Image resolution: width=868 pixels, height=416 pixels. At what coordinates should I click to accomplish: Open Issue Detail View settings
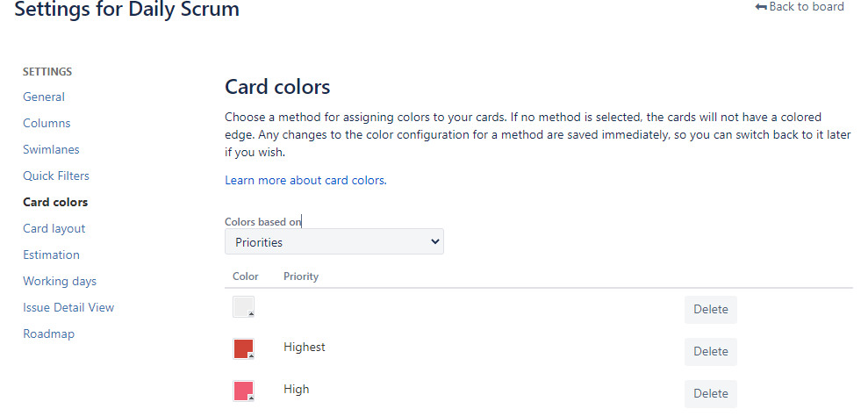(68, 307)
